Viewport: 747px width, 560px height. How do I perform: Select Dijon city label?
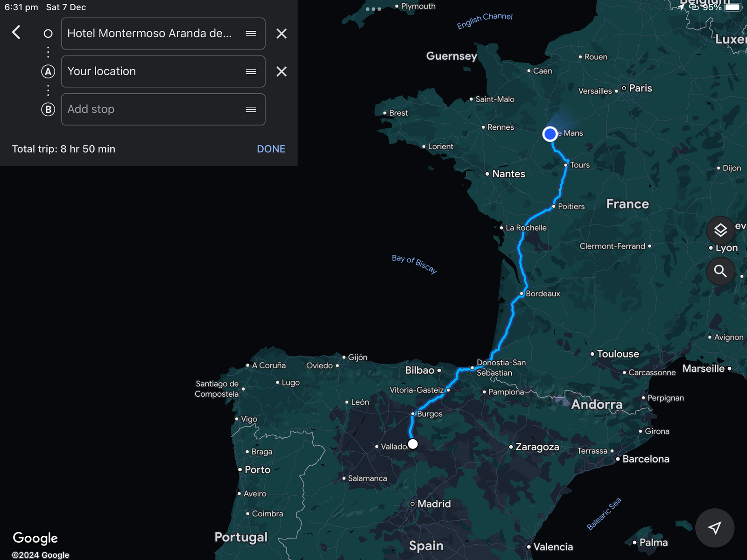(732, 168)
